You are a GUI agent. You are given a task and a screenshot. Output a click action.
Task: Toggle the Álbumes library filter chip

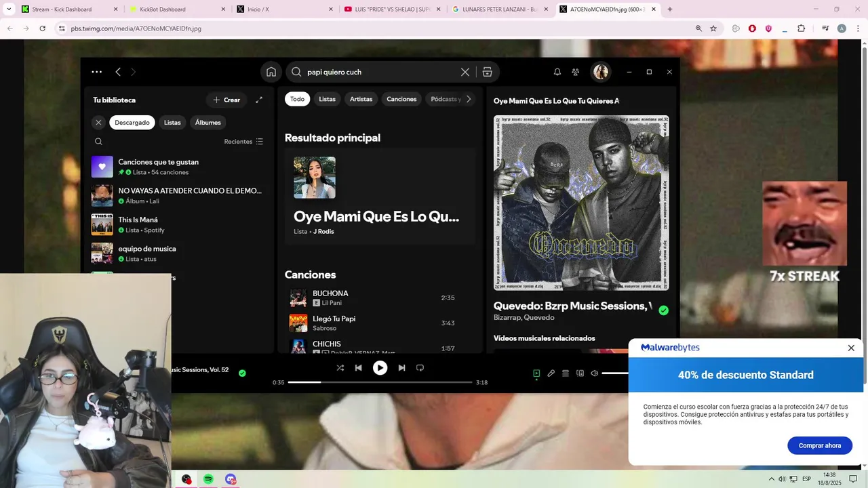coord(208,123)
